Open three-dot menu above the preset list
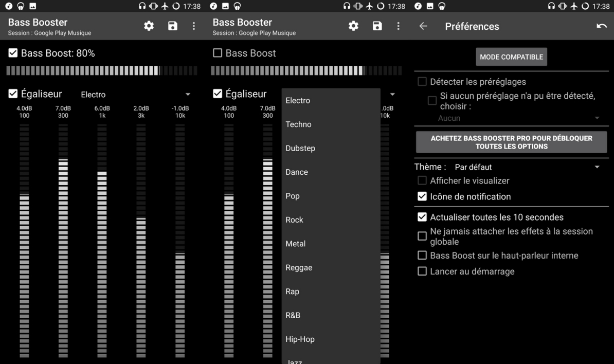 click(398, 26)
